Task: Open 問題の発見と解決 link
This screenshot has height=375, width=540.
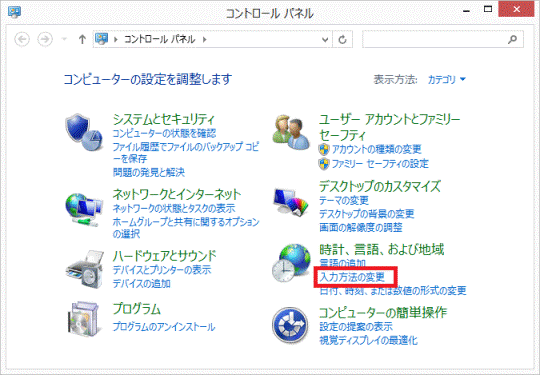Action: (149, 172)
